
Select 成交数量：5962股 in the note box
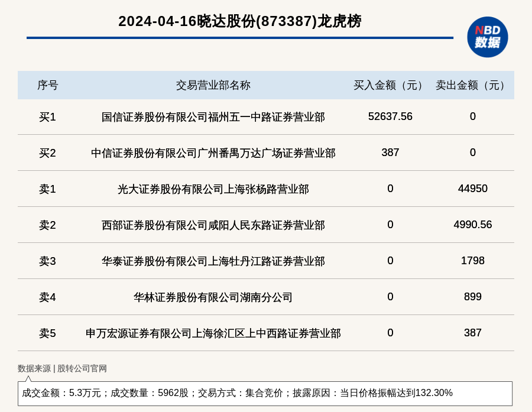[150, 393]
